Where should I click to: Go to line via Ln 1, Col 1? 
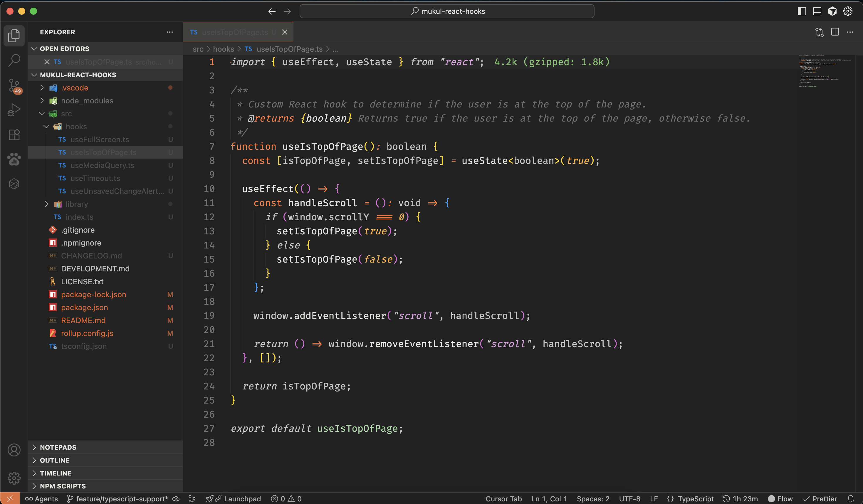(549, 498)
